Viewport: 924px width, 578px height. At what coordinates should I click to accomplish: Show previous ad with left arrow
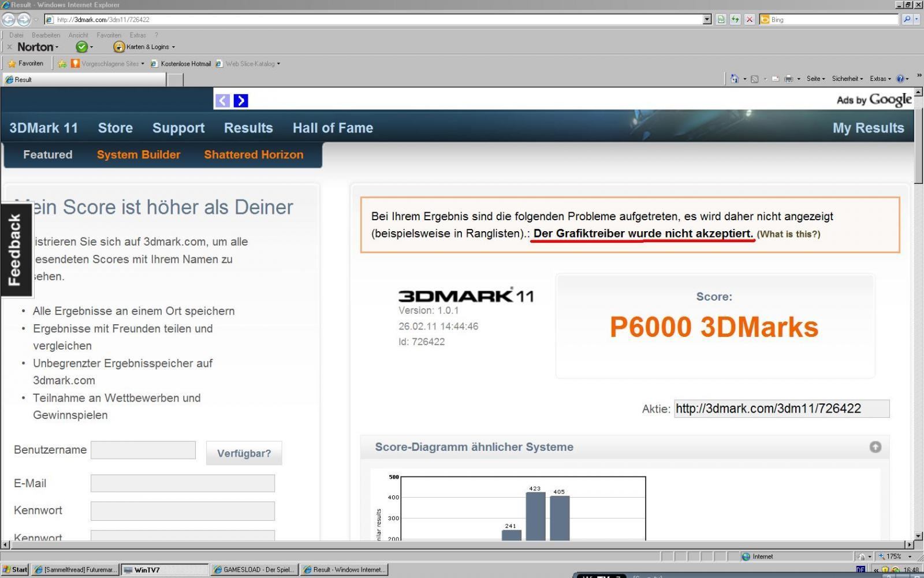point(222,101)
